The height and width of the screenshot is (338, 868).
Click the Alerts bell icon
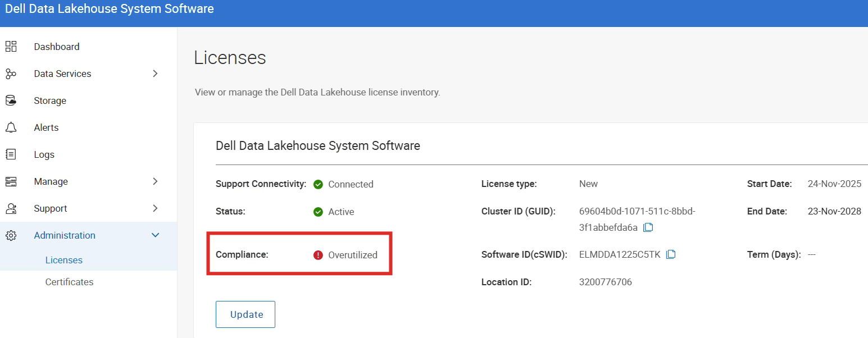11,127
